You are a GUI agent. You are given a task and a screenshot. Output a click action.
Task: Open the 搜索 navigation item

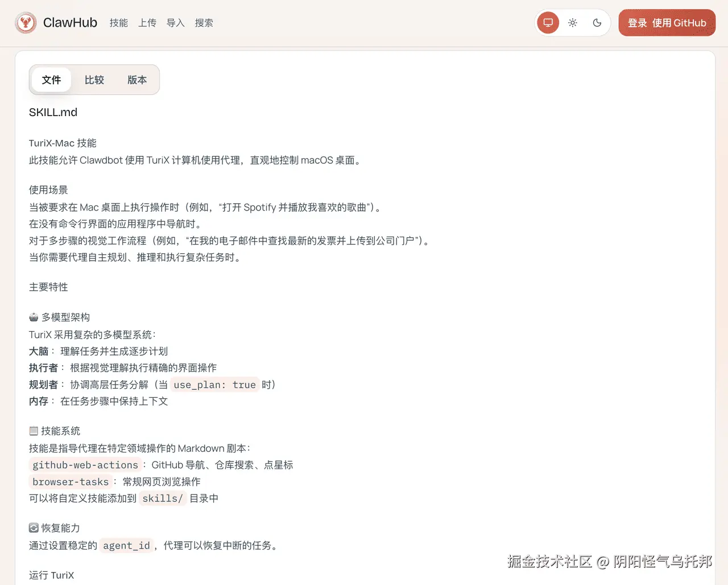(204, 23)
